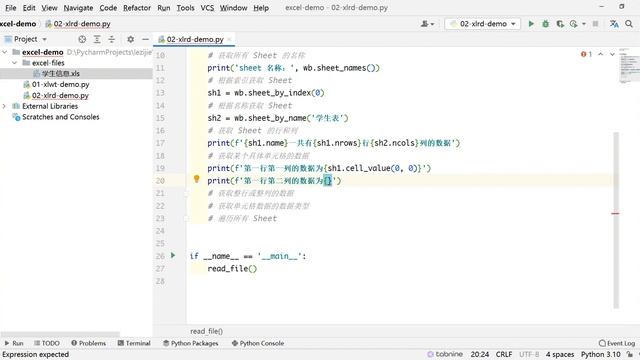Viewport: 640px width, 360px height.
Task: Open the Run tool window
Action: 13,343
